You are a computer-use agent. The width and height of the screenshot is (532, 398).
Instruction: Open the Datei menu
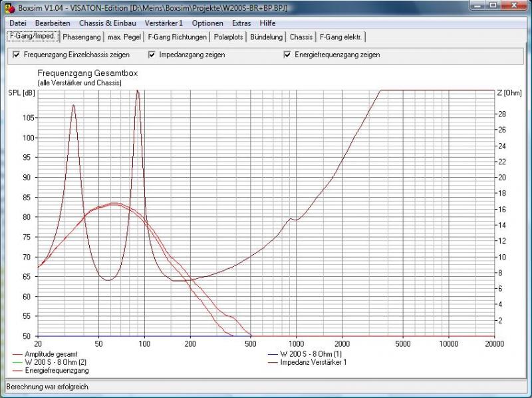(x=17, y=23)
